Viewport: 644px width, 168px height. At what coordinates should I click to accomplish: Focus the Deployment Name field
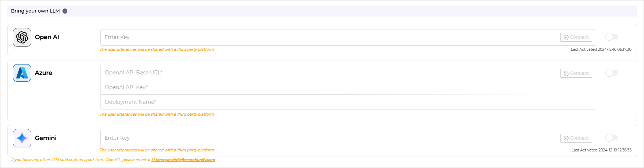pos(348,102)
